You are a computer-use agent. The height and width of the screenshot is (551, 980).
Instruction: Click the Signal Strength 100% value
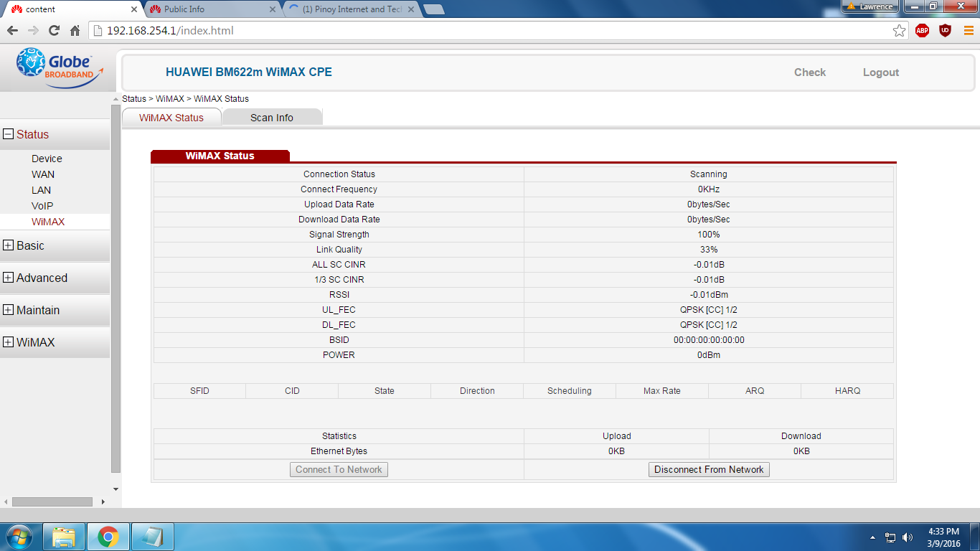click(x=709, y=235)
